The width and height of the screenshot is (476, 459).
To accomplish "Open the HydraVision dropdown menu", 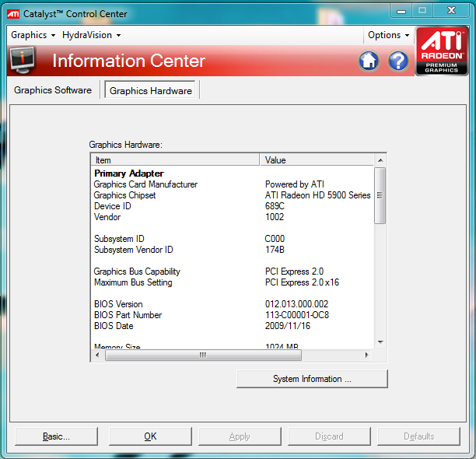I will click(91, 35).
